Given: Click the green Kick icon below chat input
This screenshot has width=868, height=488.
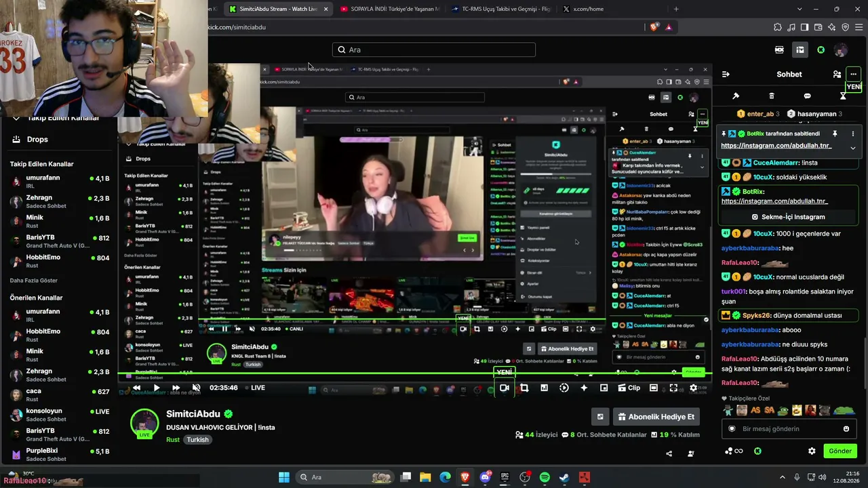Looking at the screenshot, I should pyautogui.click(x=757, y=451).
